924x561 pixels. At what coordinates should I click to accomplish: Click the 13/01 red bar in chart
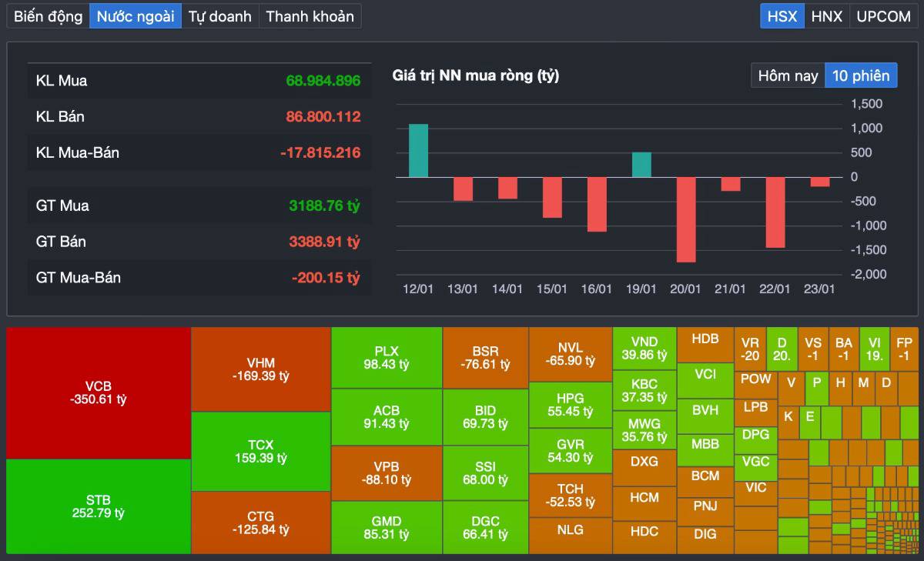[x=463, y=189]
